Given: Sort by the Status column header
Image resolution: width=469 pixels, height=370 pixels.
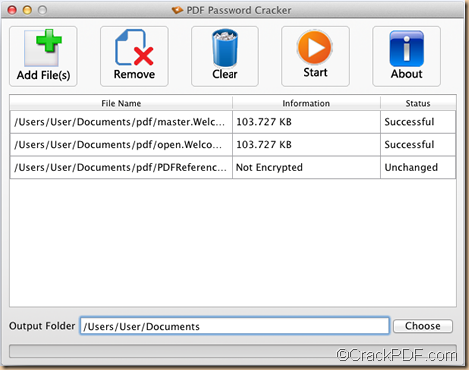Looking at the screenshot, I should click(x=418, y=103).
